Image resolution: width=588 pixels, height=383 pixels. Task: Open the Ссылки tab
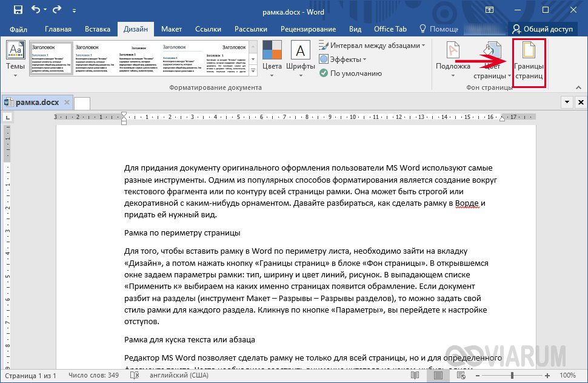208,29
